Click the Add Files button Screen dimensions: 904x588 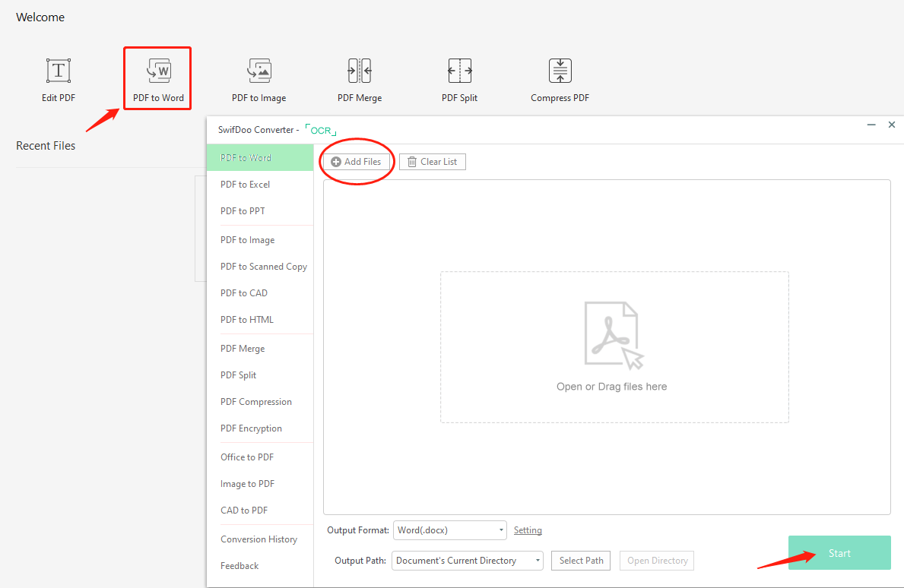[357, 162]
